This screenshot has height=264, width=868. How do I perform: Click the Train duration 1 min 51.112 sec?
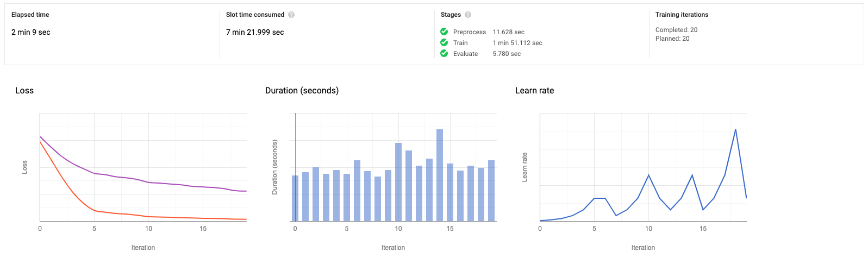517,43
